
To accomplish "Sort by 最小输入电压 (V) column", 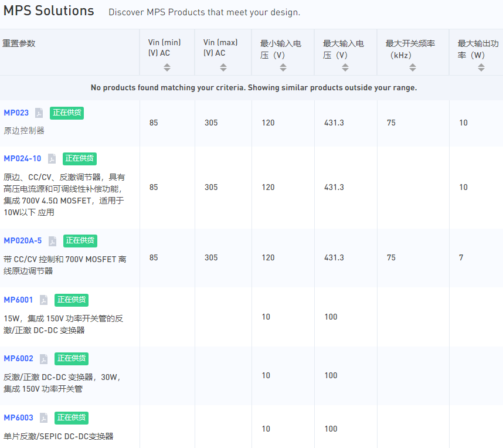I will (x=283, y=67).
